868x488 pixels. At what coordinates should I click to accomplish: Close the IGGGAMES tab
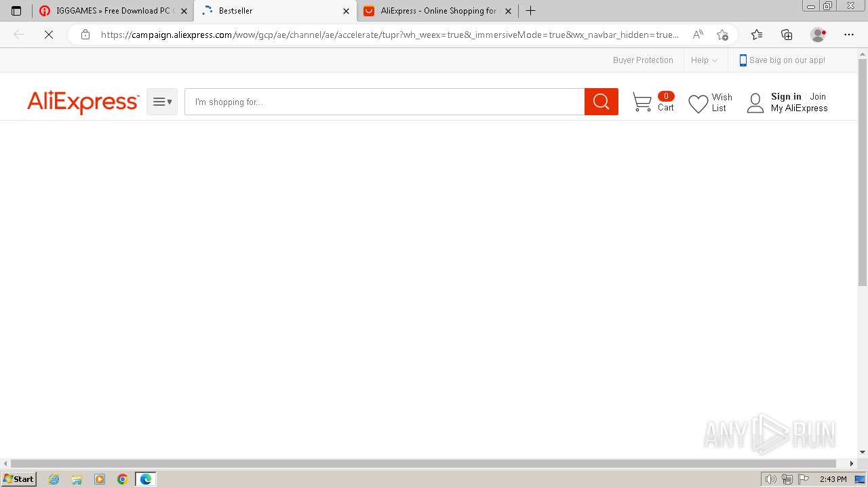point(184,11)
